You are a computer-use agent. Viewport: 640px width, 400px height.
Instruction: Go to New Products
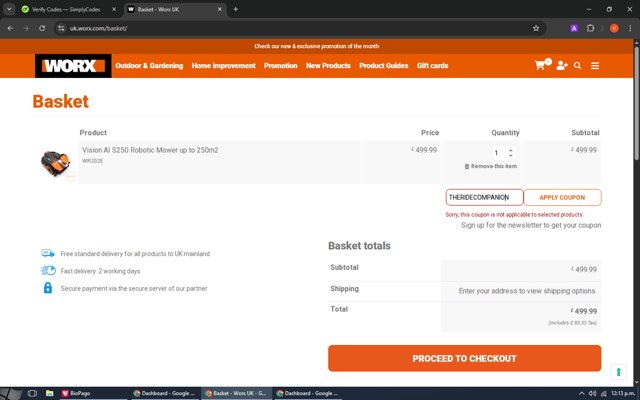point(328,65)
